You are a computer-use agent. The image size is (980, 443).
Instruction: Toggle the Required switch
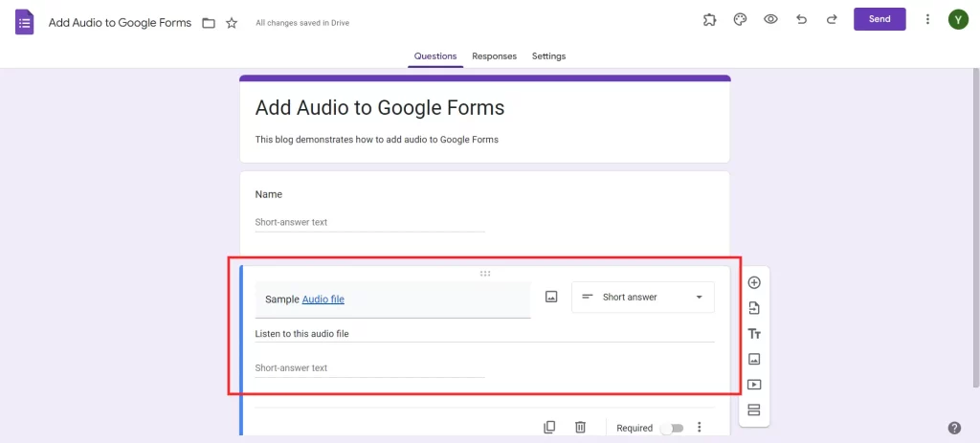(x=673, y=428)
